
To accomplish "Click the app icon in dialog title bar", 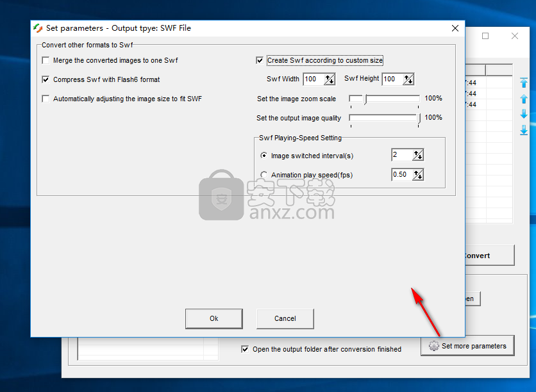I will pyautogui.click(x=38, y=28).
